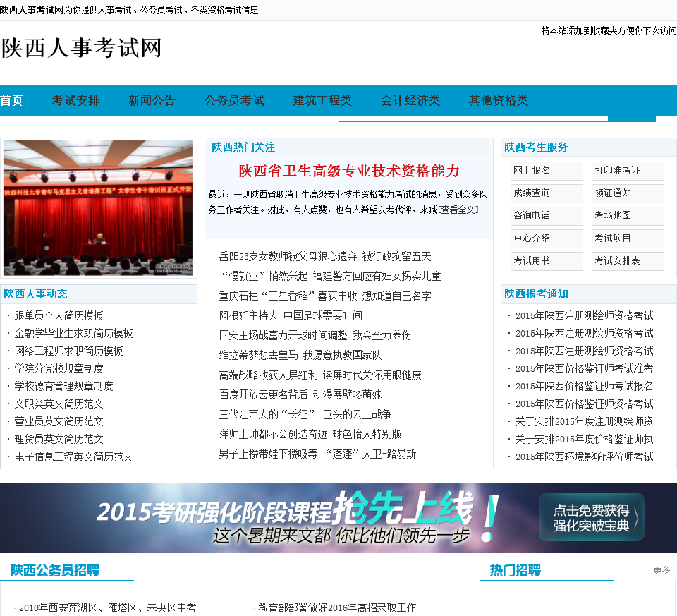This screenshot has height=616, width=677.
Task: Open 2010年西安莲湖区、雁塔区、未央区中考 link
Action: tap(107, 608)
